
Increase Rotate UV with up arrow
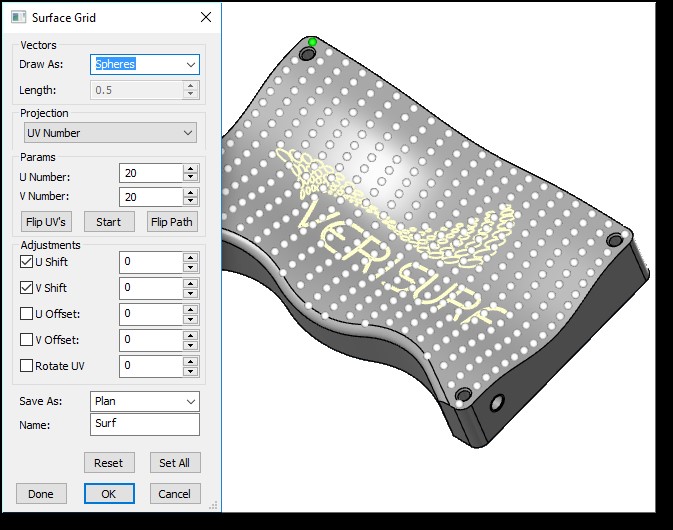tap(191, 361)
